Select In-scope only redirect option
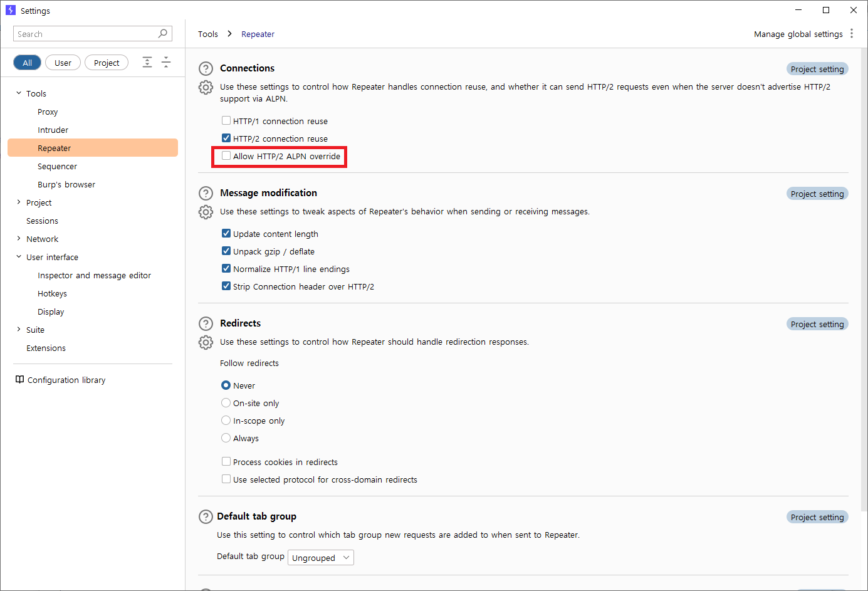The image size is (868, 591). click(x=226, y=420)
